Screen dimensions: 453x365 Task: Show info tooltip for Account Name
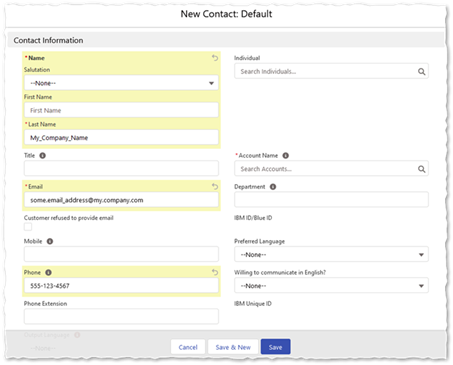pos(286,156)
